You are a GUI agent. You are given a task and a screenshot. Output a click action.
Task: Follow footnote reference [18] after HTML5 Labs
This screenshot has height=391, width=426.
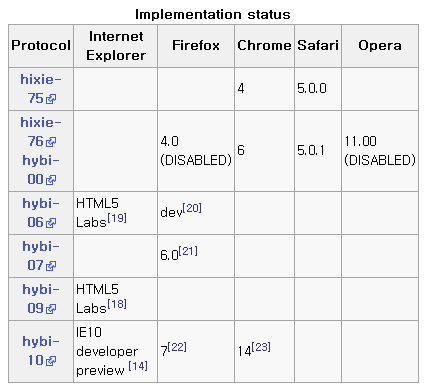tap(117, 304)
